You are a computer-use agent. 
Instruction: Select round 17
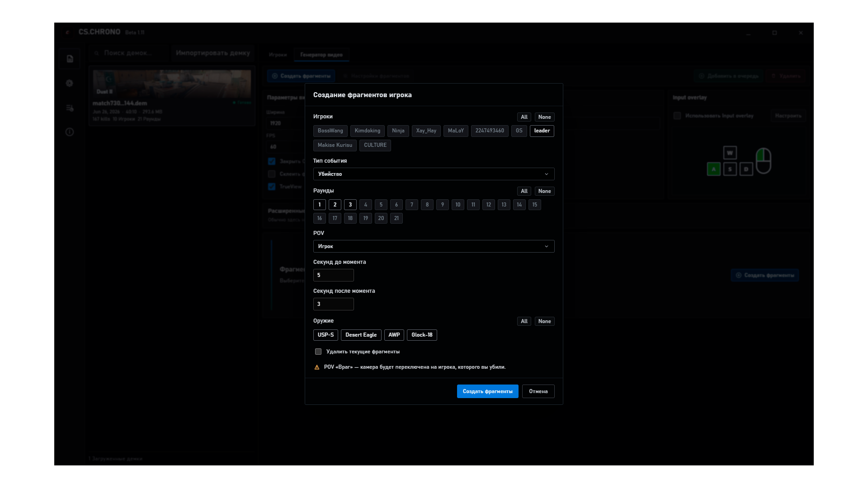(335, 218)
